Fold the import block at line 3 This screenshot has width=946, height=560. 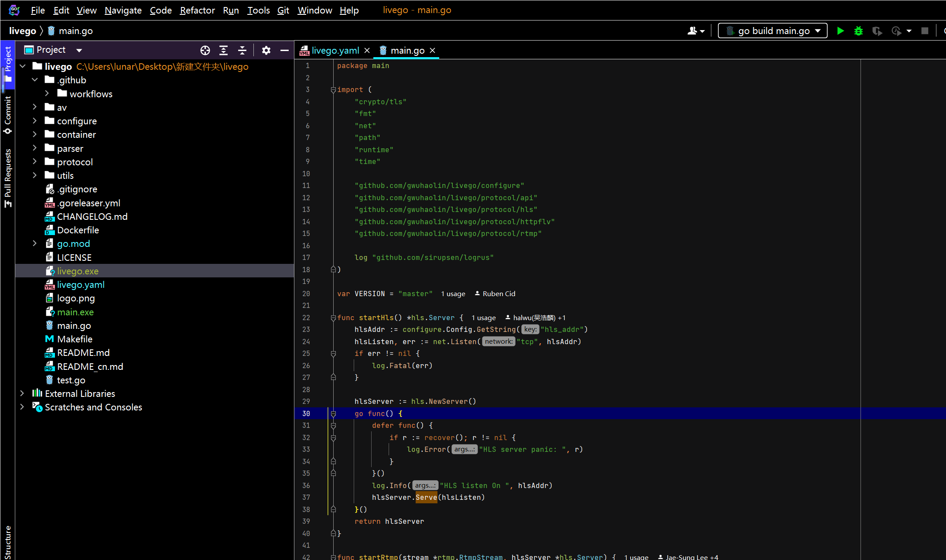[x=333, y=90]
